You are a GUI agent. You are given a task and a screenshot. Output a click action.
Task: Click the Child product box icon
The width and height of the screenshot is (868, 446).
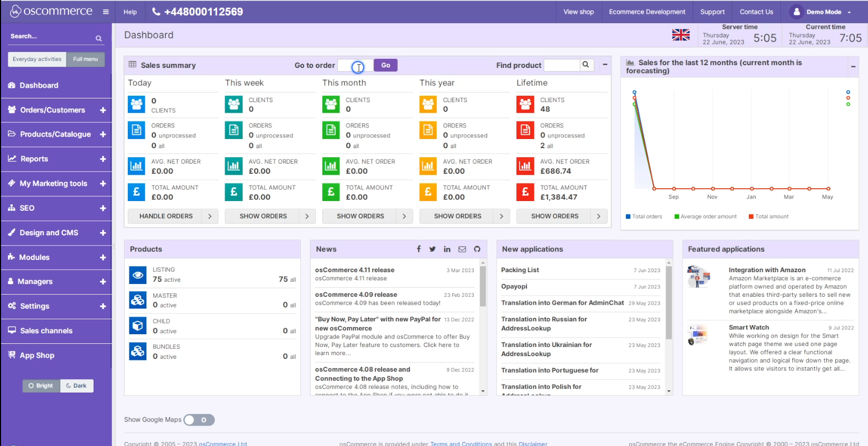pyautogui.click(x=138, y=326)
